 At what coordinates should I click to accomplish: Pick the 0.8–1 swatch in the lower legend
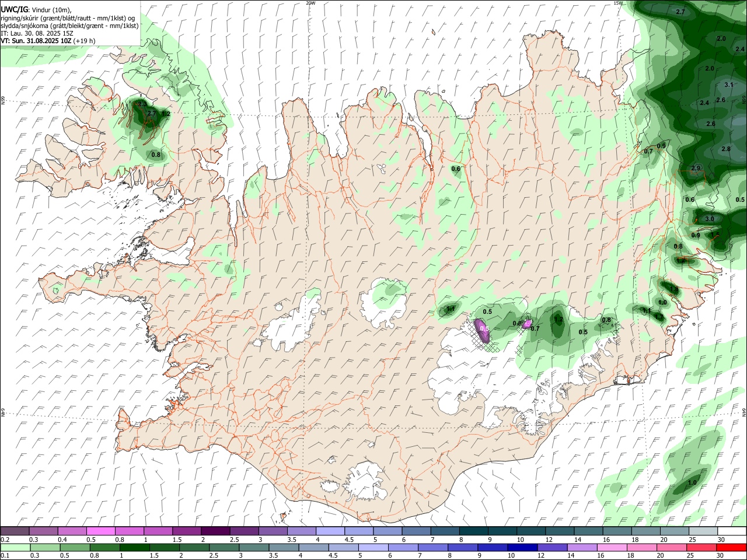104,548
